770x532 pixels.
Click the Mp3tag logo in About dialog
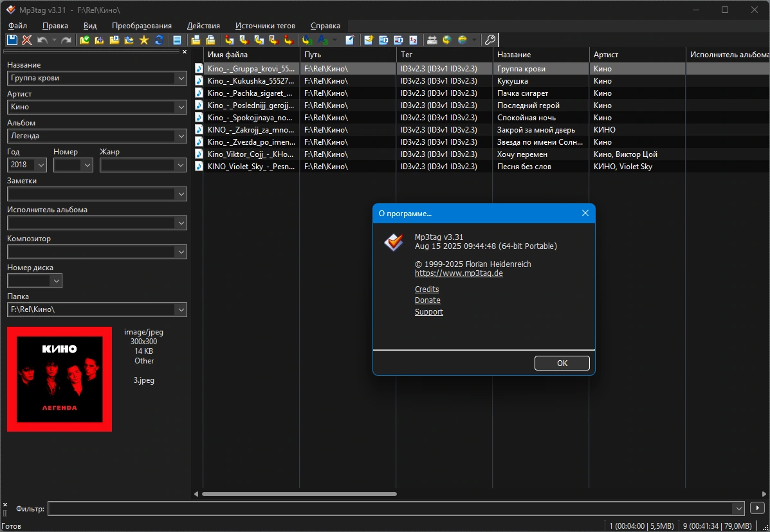[394, 242]
